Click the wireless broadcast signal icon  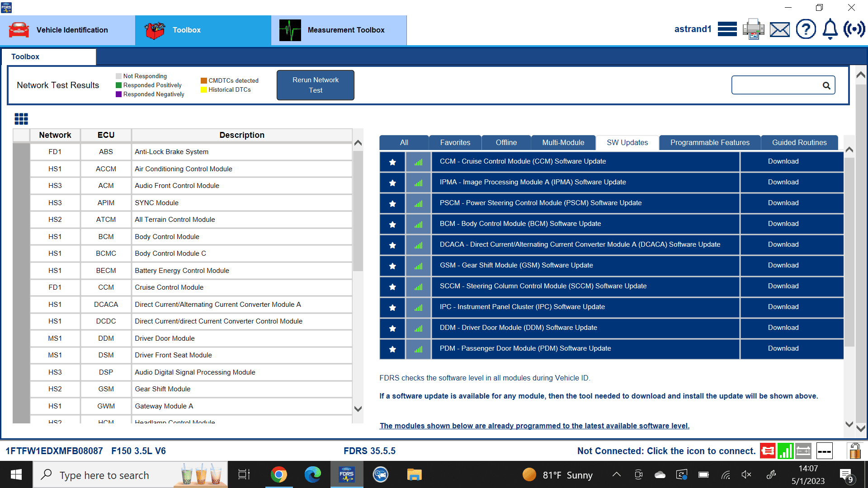pyautogui.click(x=854, y=29)
